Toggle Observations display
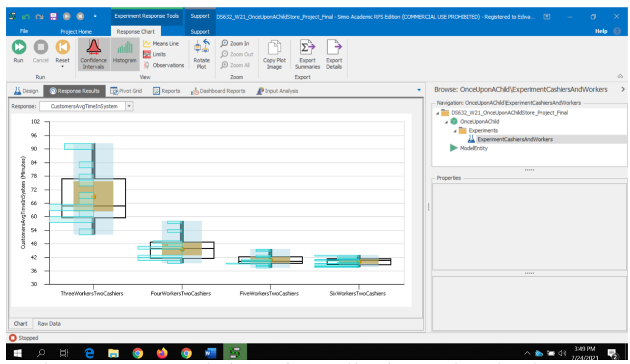Image resolution: width=630 pixels, height=364 pixels. pos(164,65)
